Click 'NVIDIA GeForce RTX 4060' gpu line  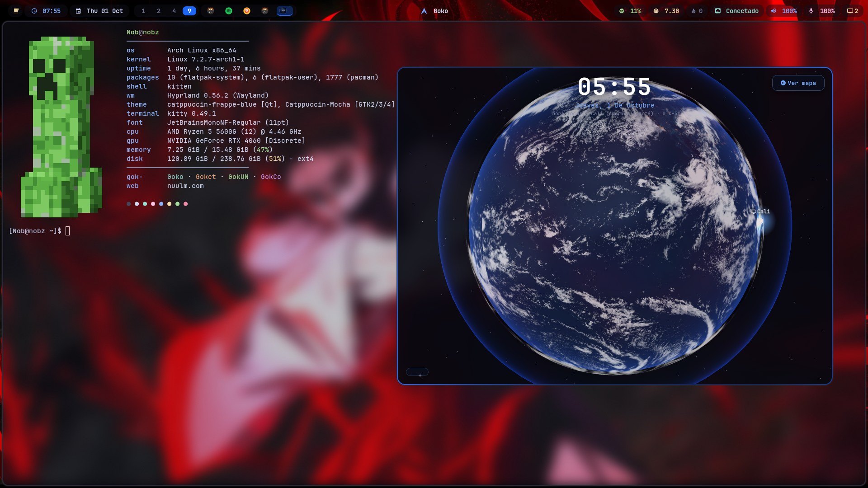[236, 141]
